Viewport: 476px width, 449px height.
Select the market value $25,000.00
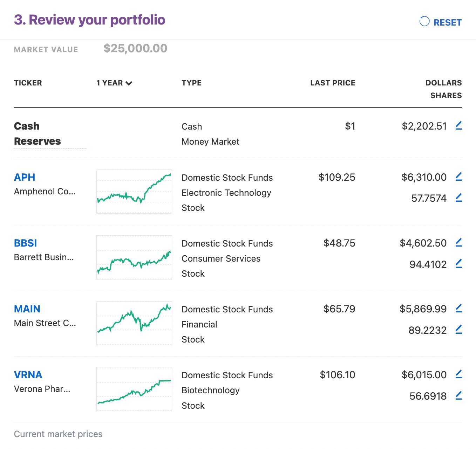click(136, 48)
